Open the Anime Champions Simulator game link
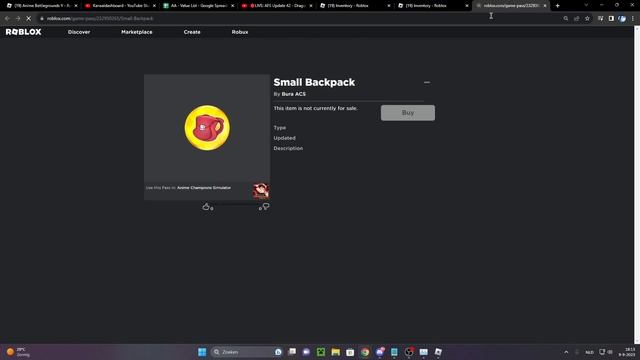Screen dimensions: 640x360 [204, 188]
